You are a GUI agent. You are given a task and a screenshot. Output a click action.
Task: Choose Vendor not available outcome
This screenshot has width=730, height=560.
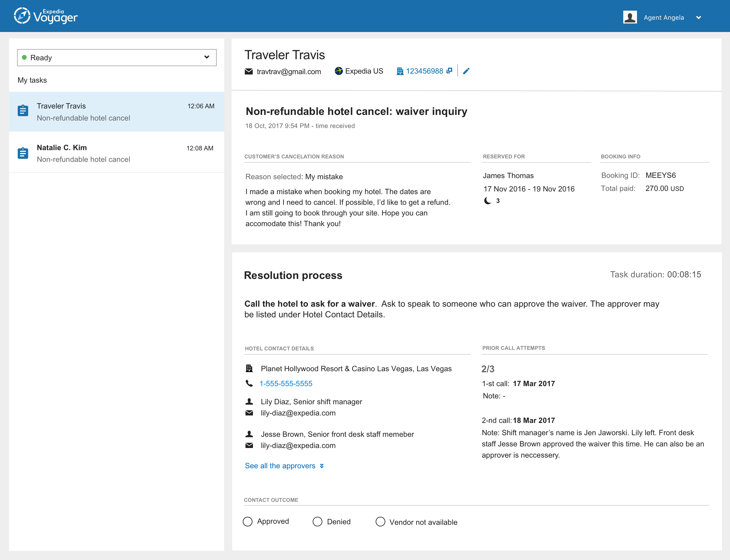[x=380, y=522]
